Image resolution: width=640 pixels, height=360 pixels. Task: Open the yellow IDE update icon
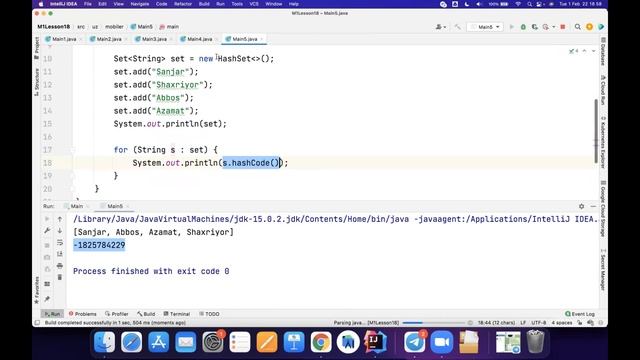(x=589, y=27)
